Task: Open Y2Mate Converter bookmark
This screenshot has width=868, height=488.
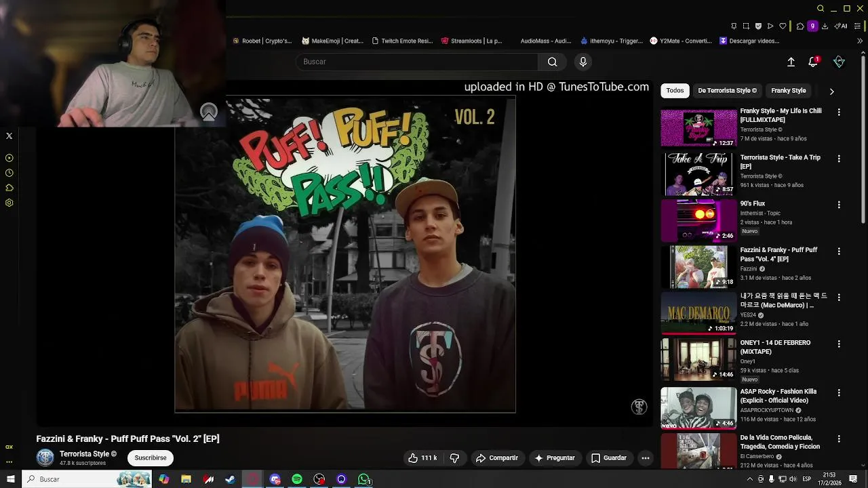Action: click(681, 41)
